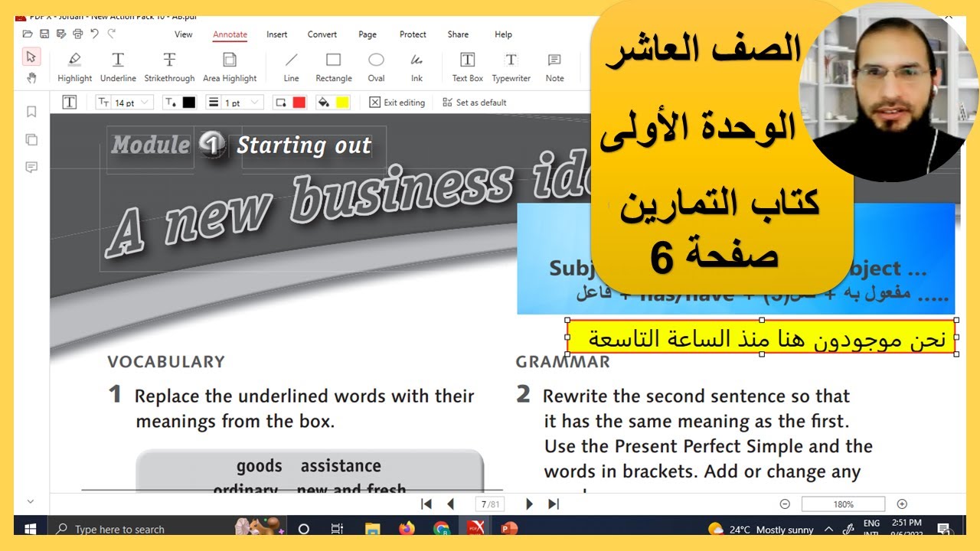Zoom in with the plus button
The height and width of the screenshot is (551, 980).
click(902, 504)
